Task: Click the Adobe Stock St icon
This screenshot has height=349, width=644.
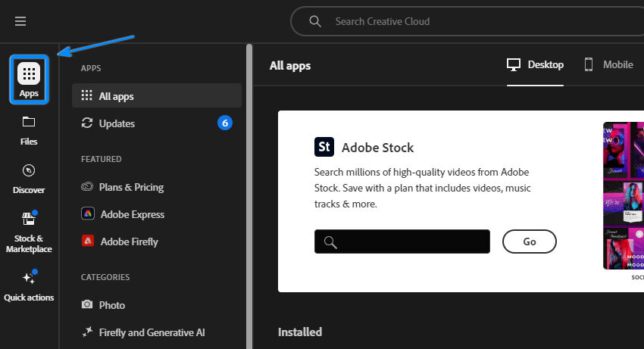Action: tap(324, 147)
